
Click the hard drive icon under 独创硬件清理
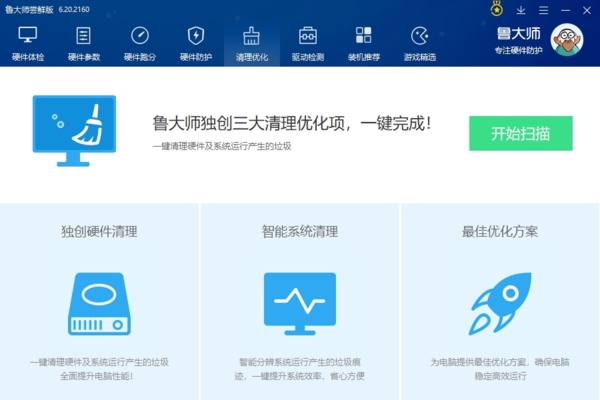(99, 304)
